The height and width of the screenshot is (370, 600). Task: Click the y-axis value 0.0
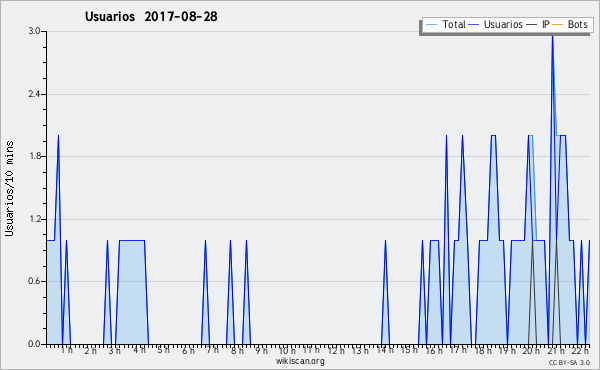34,344
